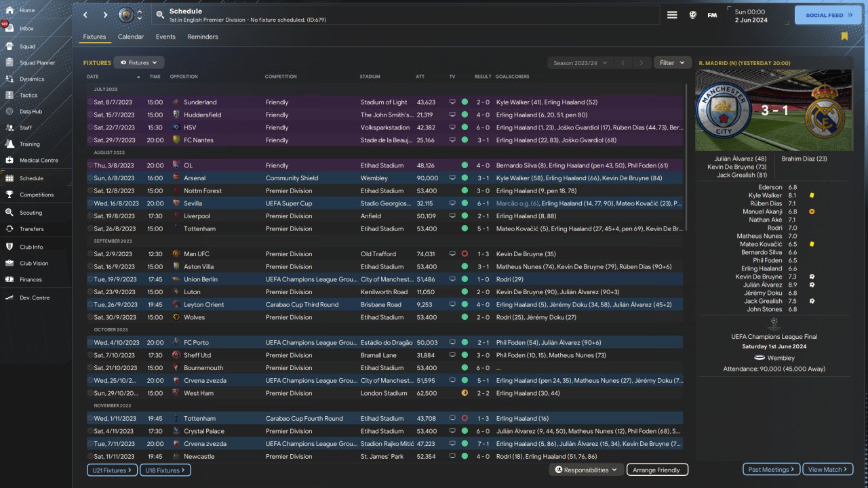Click the Manchester City club badge in the top bar

click(x=126, y=15)
